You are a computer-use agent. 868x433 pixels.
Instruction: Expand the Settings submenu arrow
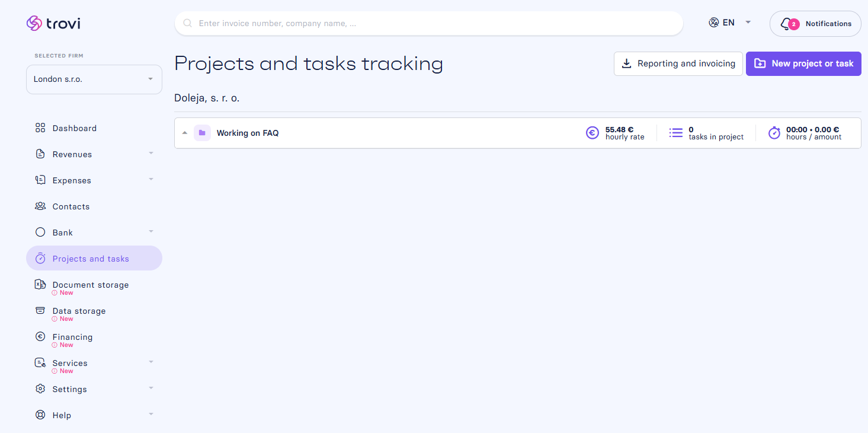click(x=151, y=389)
